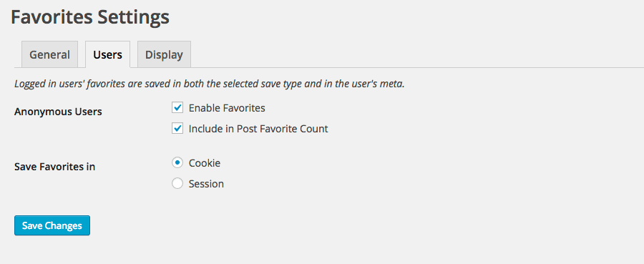Click the blue dot inside Cookie radio
Viewport: 644px width, 264px height.
(x=177, y=163)
